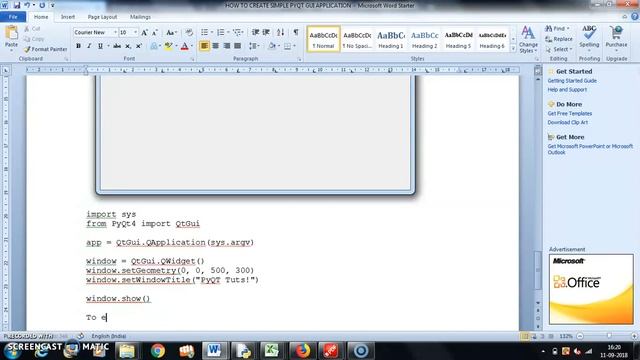
Task: Open Firefox from the taskbar
Action: tap(302, 351)
